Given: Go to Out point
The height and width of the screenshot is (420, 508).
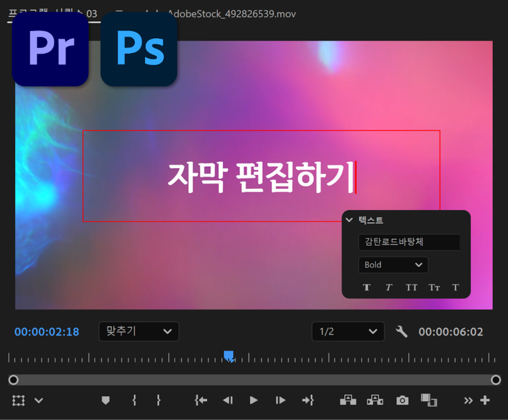Looking at the screenshot, I should 308,400.
